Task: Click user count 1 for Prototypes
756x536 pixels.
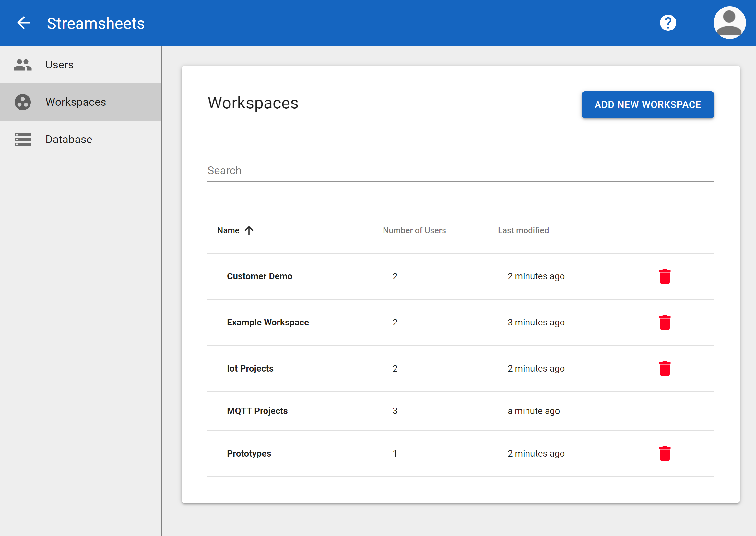Action: coord(395,454)
